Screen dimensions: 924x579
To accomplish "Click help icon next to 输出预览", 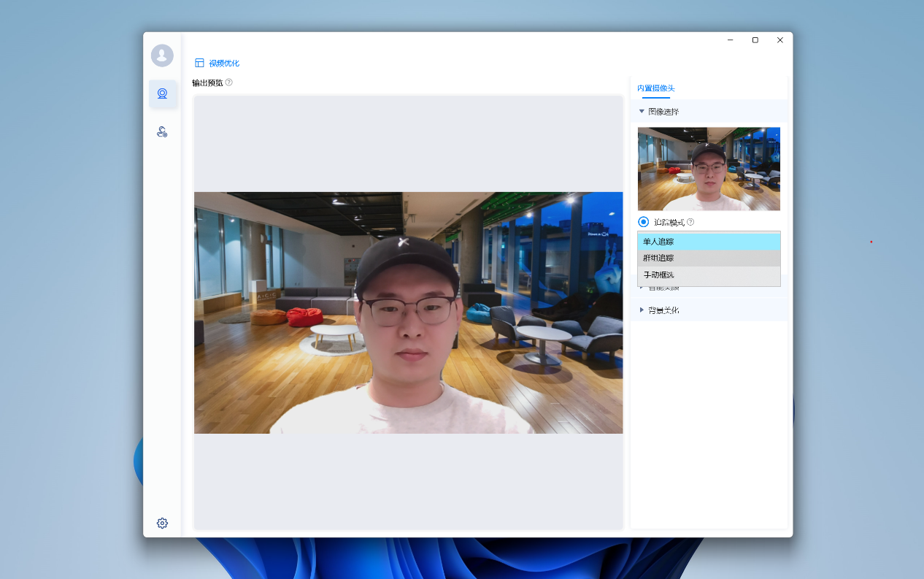I will 229,83.
